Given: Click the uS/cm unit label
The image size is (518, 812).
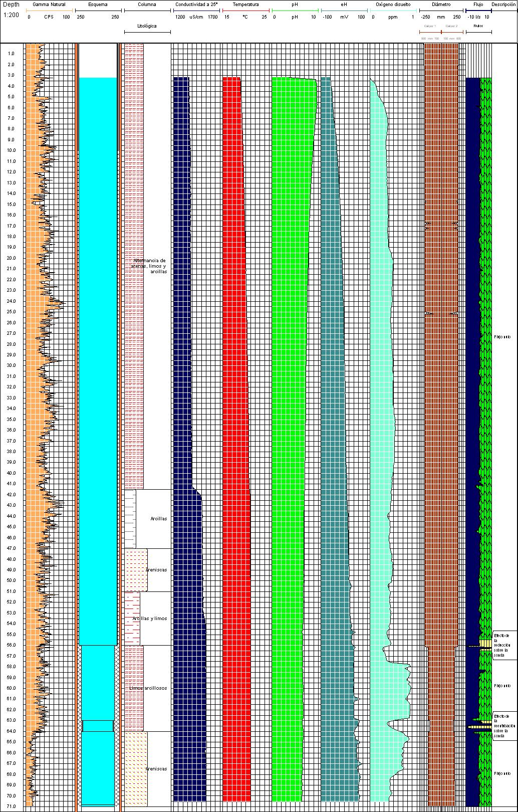Looking at the screenshot, I should tap(196, 17).
